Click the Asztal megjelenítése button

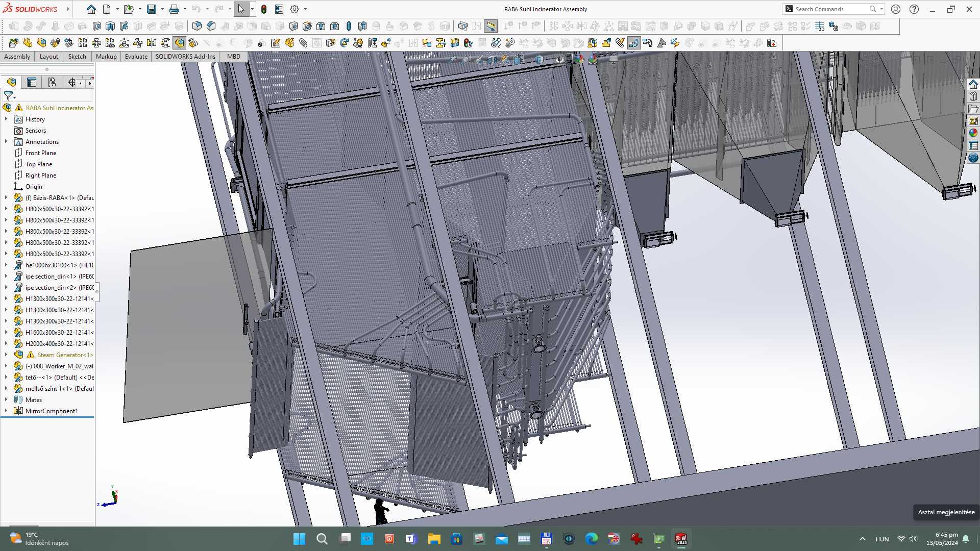click(946, 512)
